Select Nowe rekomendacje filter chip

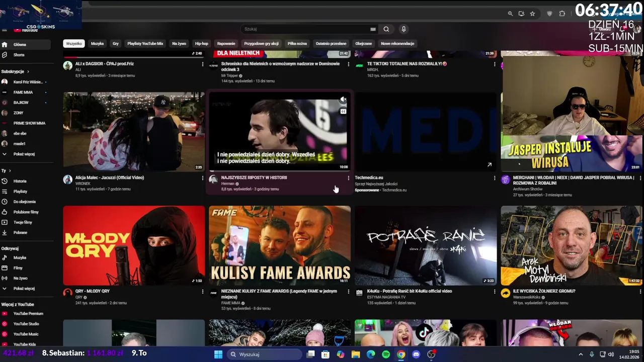tap(397, 44)
